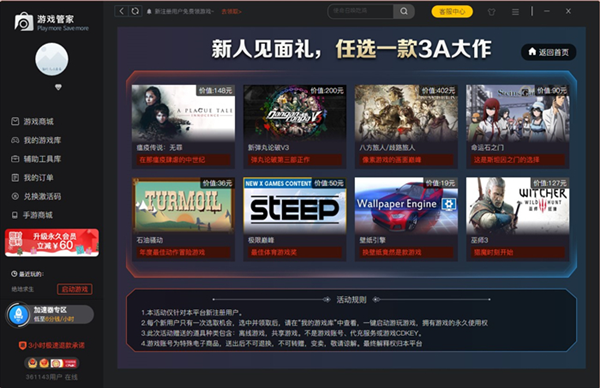
Task: Click the 极限巅峰 title text
Action: tap(261, 240)
